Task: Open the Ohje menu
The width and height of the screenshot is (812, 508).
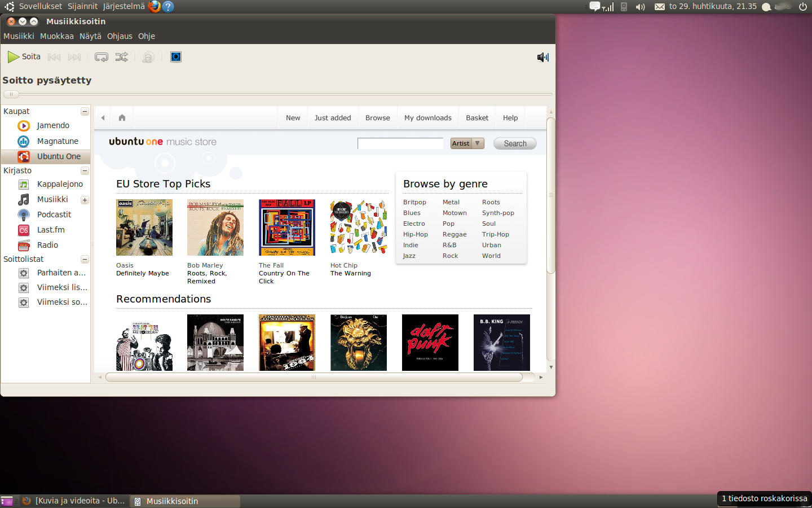Action: tap(147, 36)
